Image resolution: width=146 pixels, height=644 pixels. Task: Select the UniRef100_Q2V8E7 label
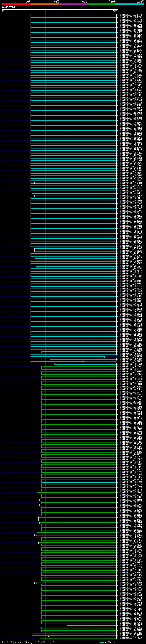pyautogui.click(x=131, y=263)
